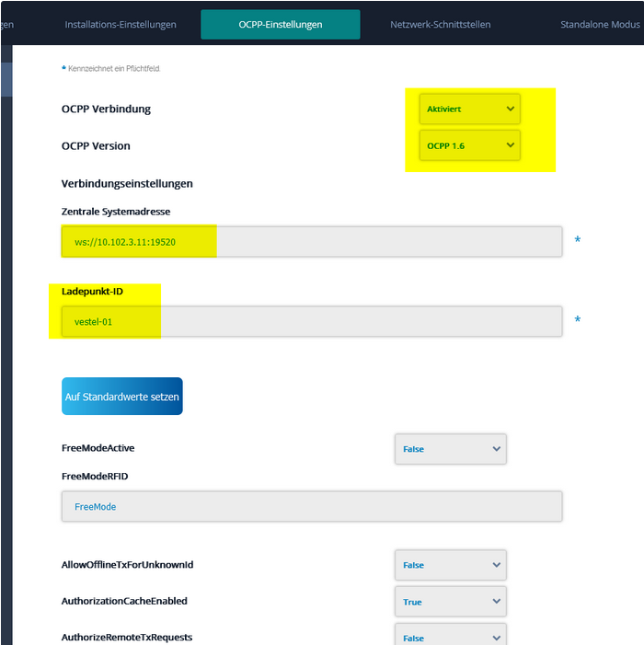Click the FreeModeRFID input field

click(312, 506)
